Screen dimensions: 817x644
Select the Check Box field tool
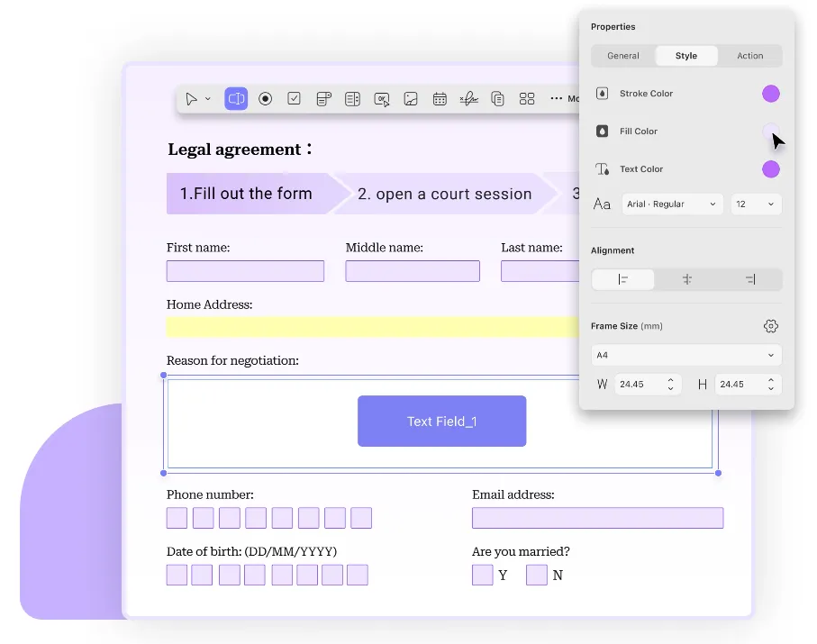click(294, 98)
